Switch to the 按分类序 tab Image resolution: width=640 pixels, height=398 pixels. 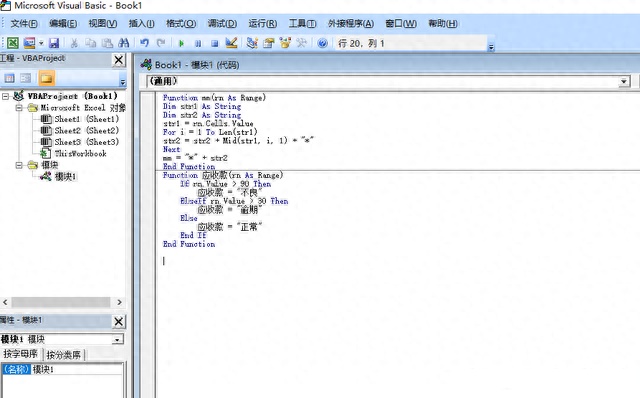click(x=64, y=354)
